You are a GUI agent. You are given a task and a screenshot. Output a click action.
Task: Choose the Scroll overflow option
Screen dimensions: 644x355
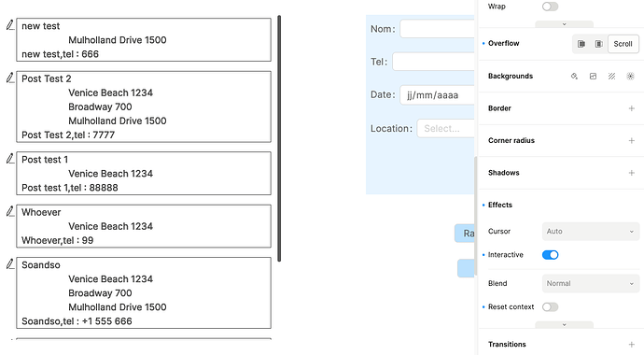[x=623, y=44]
